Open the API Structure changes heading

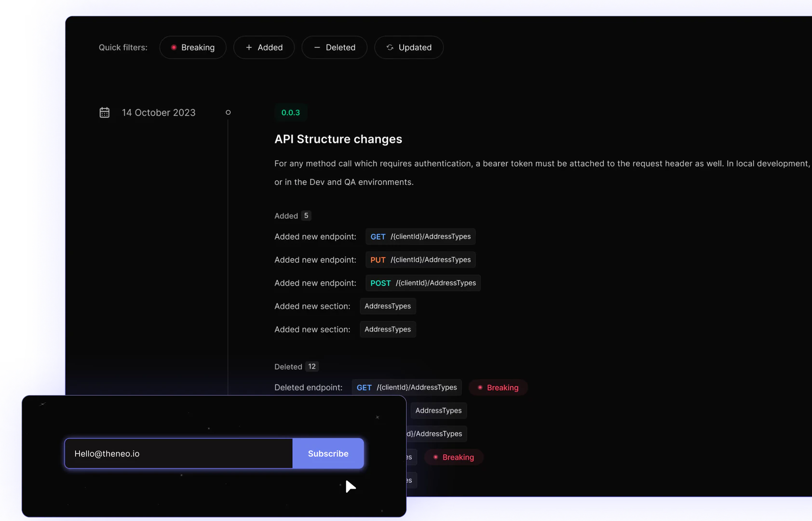(338, 139)
